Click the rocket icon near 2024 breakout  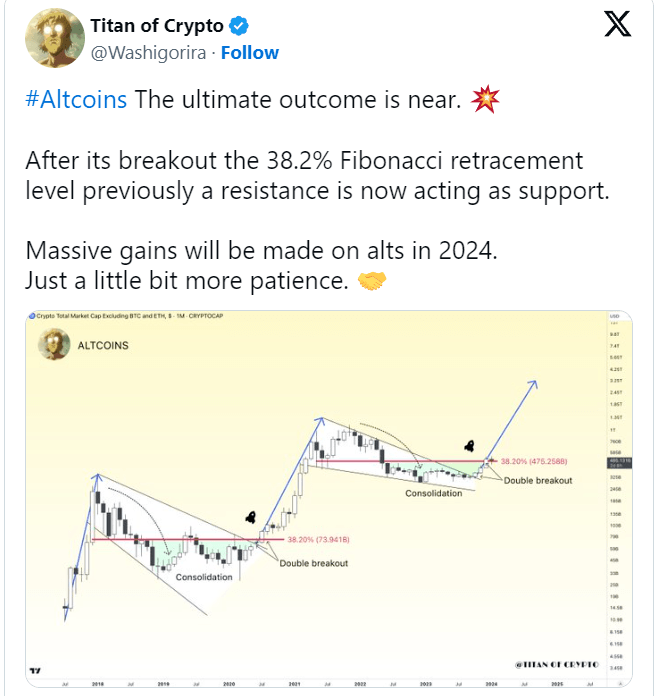point(470,446)
